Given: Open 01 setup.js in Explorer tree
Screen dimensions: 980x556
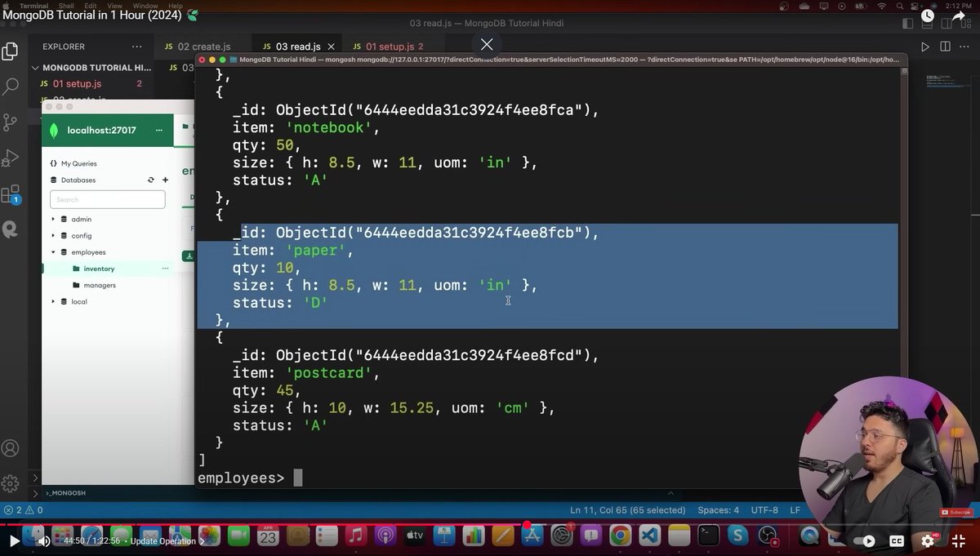Looking at the screenshot, I should (x=77, y=84).
